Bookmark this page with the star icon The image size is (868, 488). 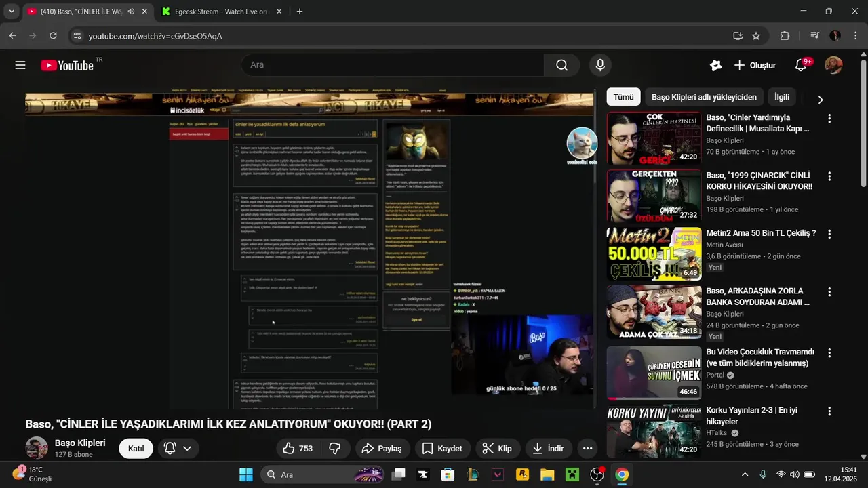click(x=756, y=36)
